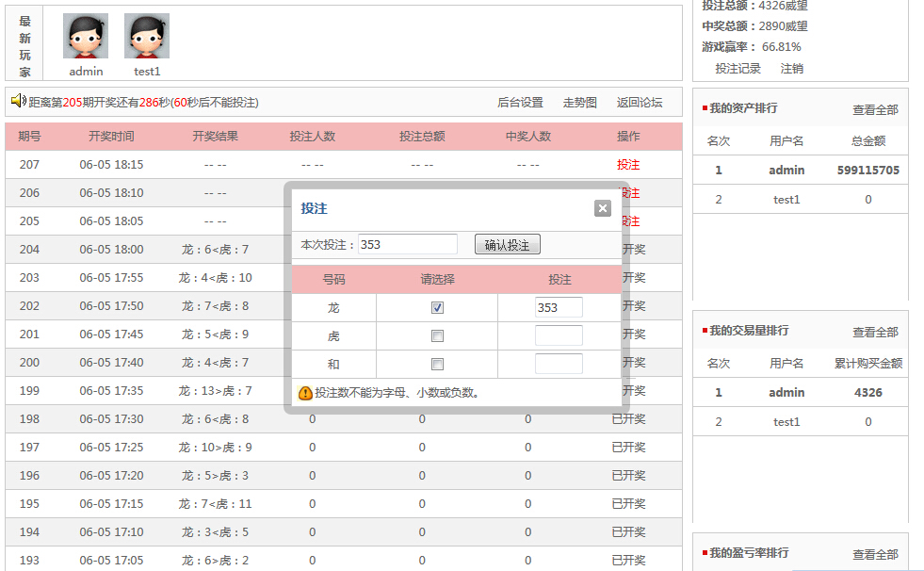Click result 龙：6<虎：7 in row 204
This screenshot has height=571, width=924.
coord(215,250)
